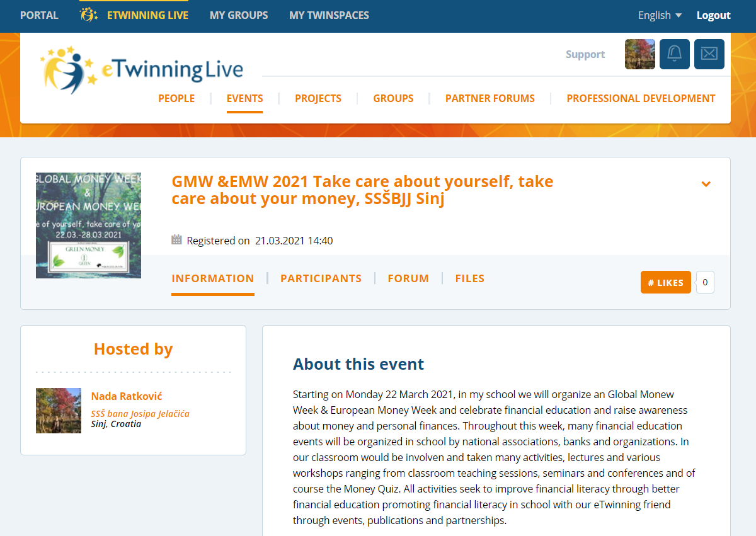
Task: Open Nada Ratković's profile link
Action: pos(127,396)
